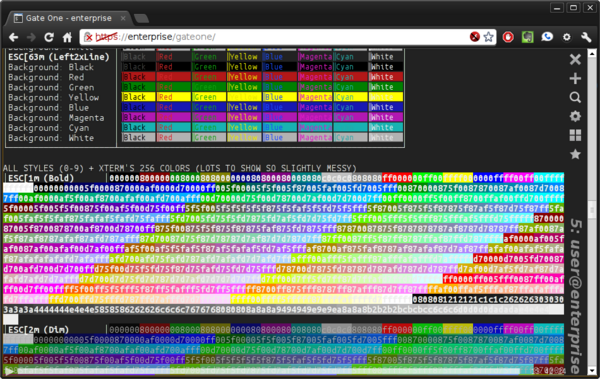The height and width of the screenshot is (379, 600).
Task: Open the browser wrench menu
Action: 586,37
